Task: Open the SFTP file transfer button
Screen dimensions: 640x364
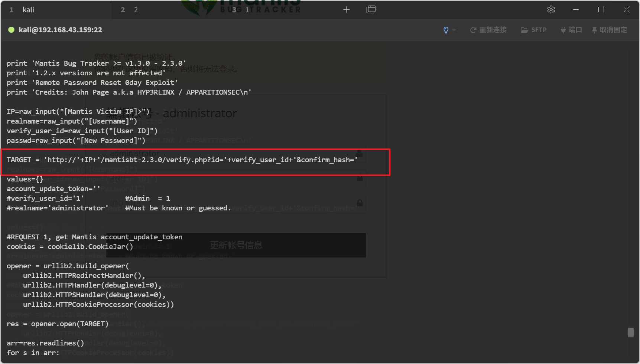Action: [x=534, y=30]
